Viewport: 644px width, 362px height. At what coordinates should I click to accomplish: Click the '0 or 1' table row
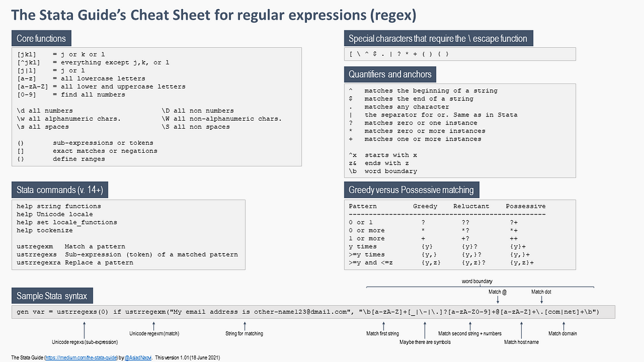(433, 222)
